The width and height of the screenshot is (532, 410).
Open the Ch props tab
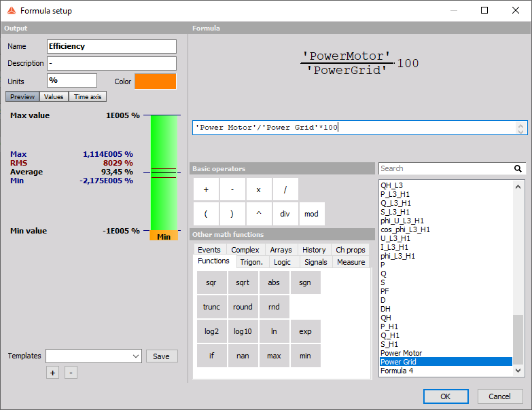click(x=351, y=250)
